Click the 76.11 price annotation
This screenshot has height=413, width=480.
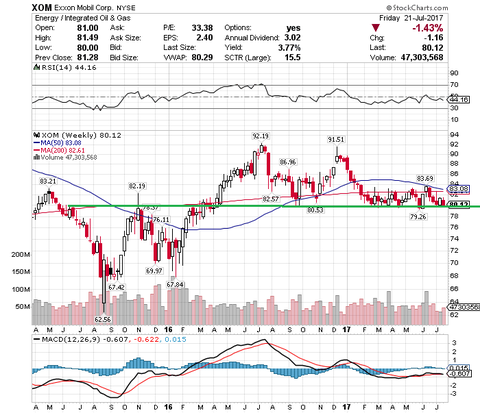pyautogui.click(x=161, y=220)
